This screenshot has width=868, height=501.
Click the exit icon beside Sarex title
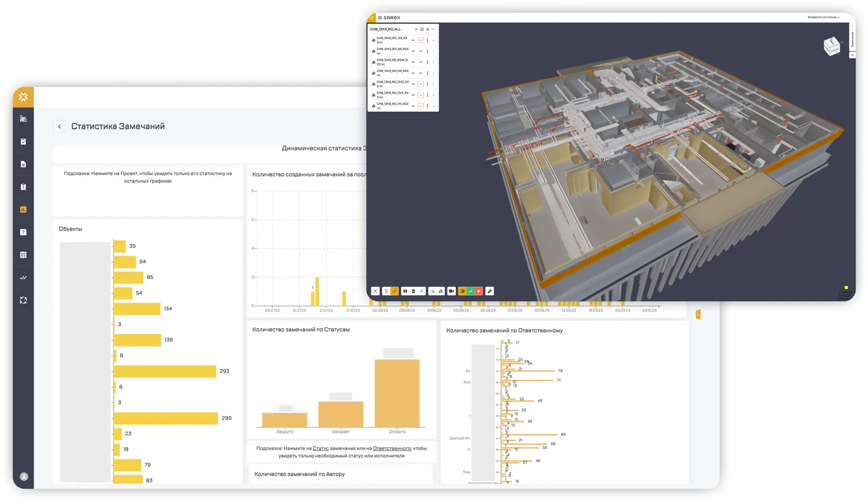pyautogui.click(x=371, y=18)
